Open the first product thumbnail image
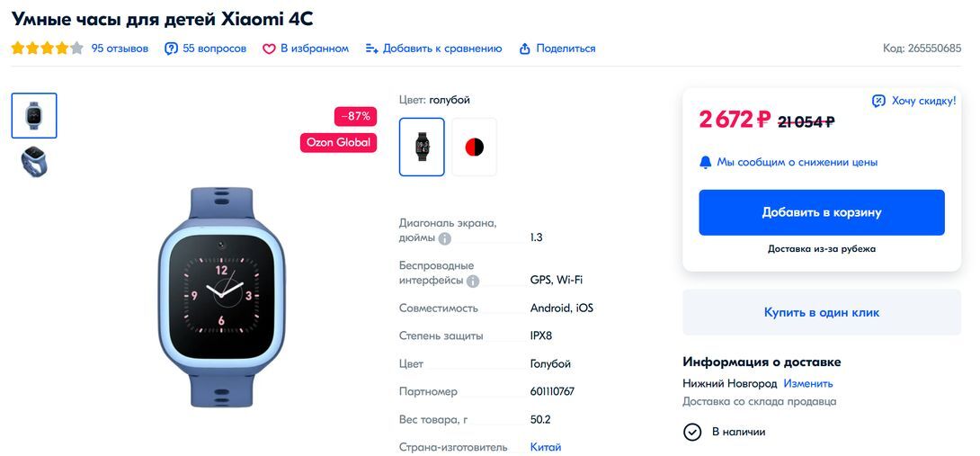The image size is (980, 456). pyautogui.click(x=34, y=116)
